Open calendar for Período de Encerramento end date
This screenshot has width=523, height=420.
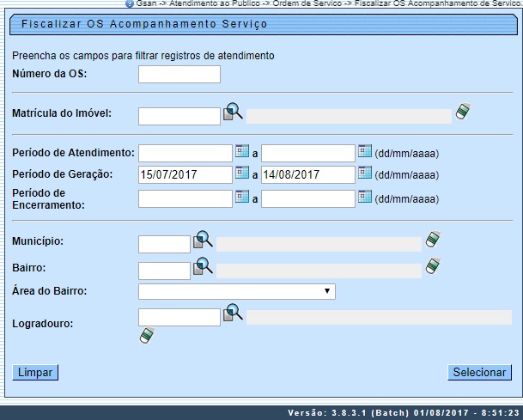coord(365,197)
